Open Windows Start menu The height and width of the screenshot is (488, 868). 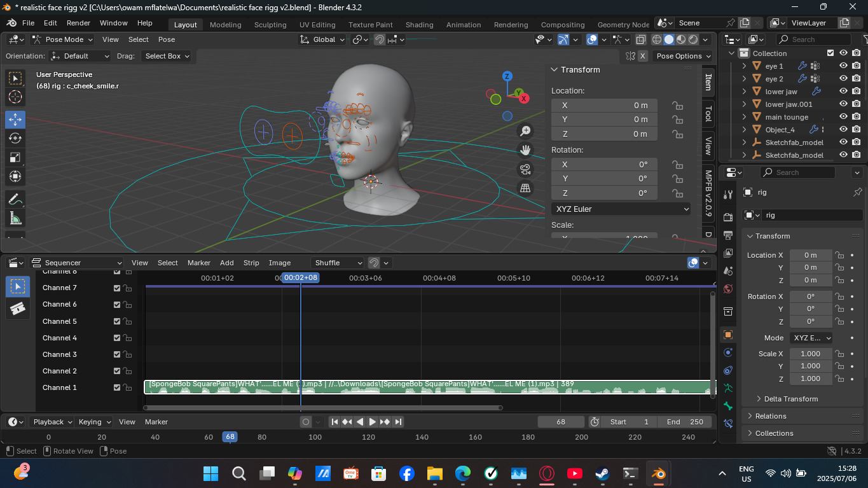click(x=210, y=473)
